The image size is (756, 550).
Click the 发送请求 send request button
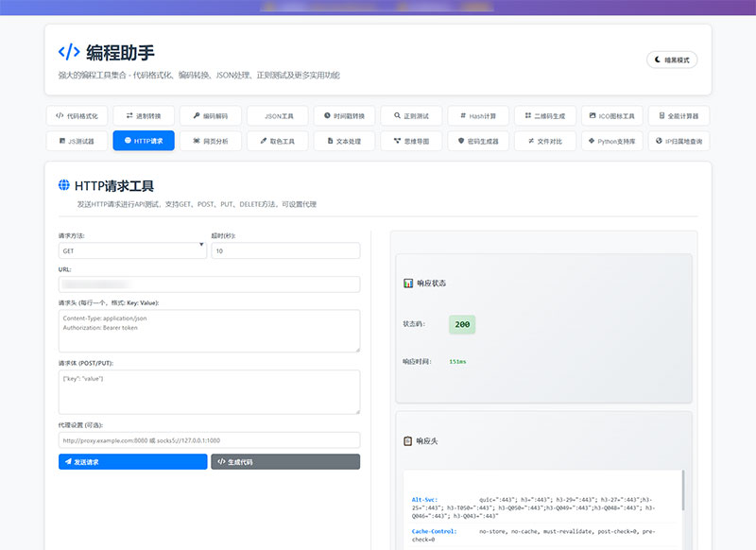(132, 461)
